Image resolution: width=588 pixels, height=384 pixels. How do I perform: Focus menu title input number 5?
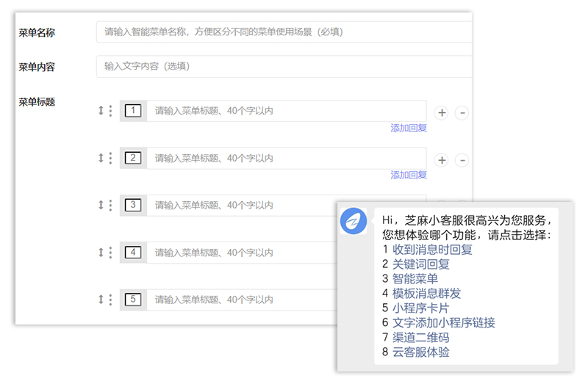coord(242,300)
